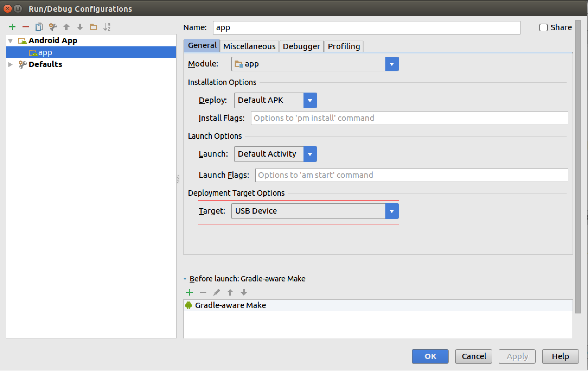Enable the Share checkbox
This screenshot has width=588, height=371.
543,27
